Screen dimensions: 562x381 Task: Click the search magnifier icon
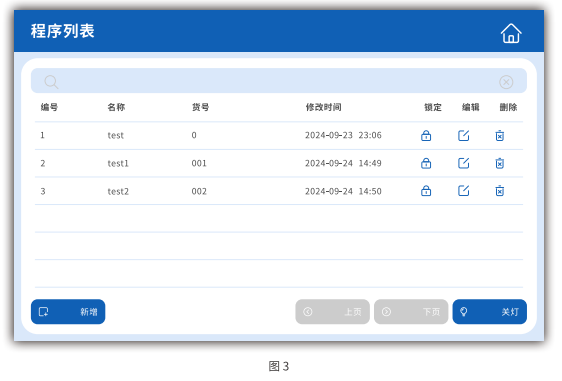51,82
